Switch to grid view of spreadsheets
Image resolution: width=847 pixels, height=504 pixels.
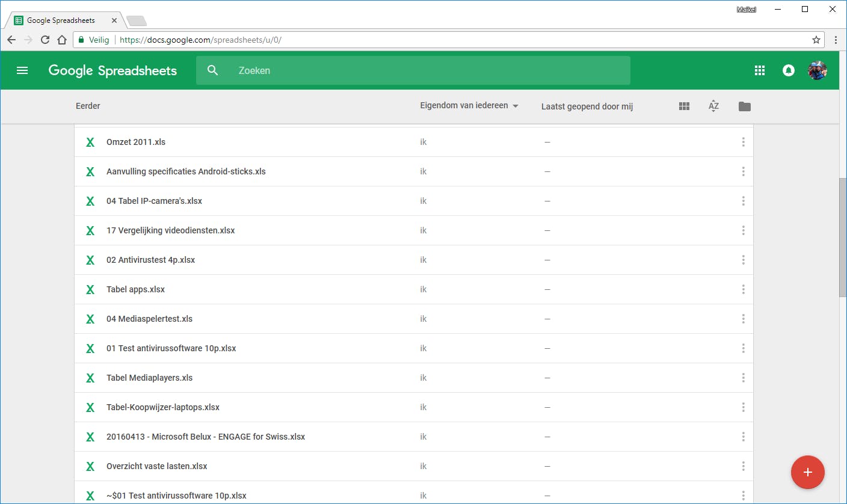click(684, 106)
